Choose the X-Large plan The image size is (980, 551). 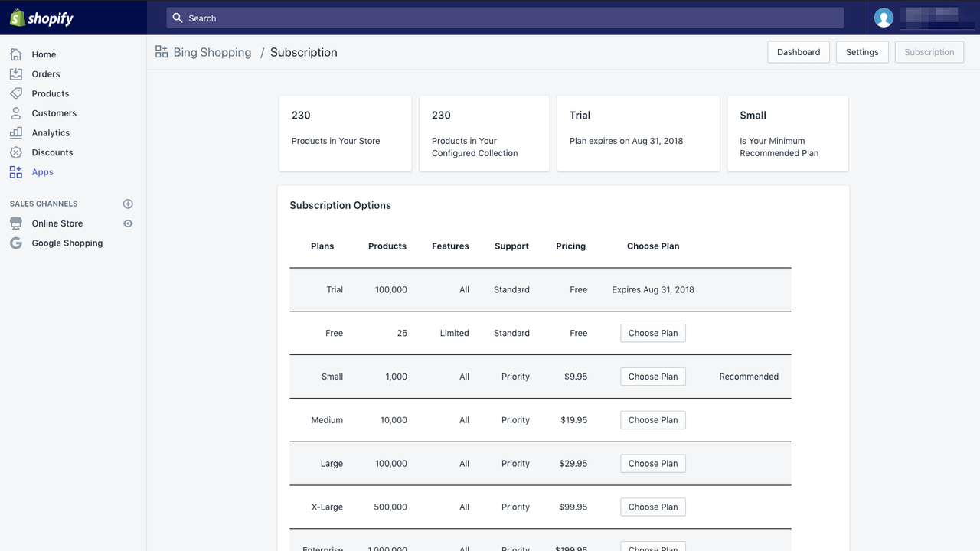pyautogui.click(x=653, y=507)
